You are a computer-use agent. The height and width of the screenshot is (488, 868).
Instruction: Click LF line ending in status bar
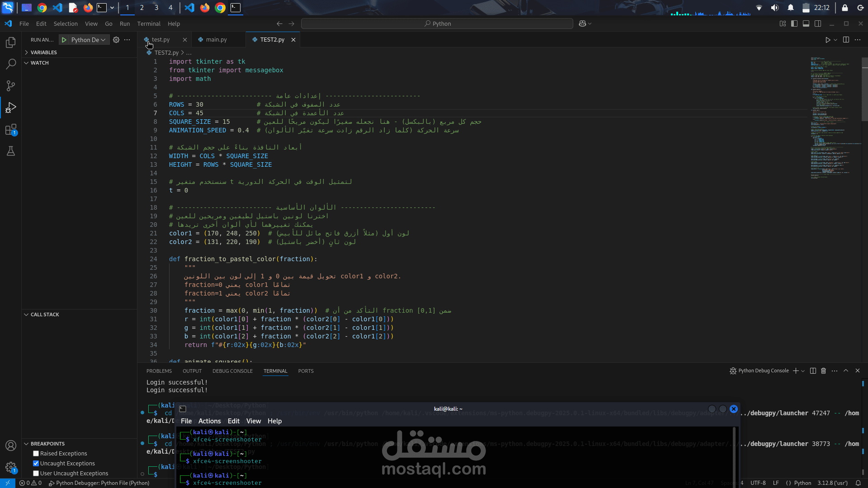click(776, 483)
